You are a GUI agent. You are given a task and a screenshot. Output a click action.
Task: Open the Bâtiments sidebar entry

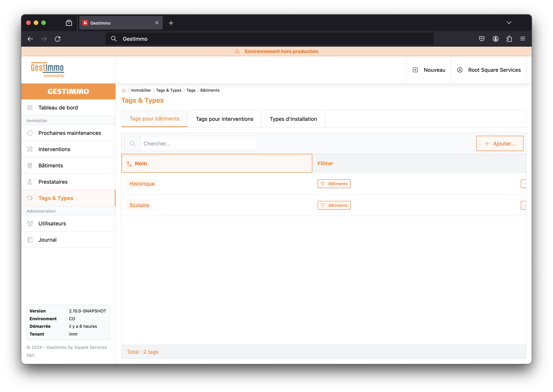click(50, 166)
